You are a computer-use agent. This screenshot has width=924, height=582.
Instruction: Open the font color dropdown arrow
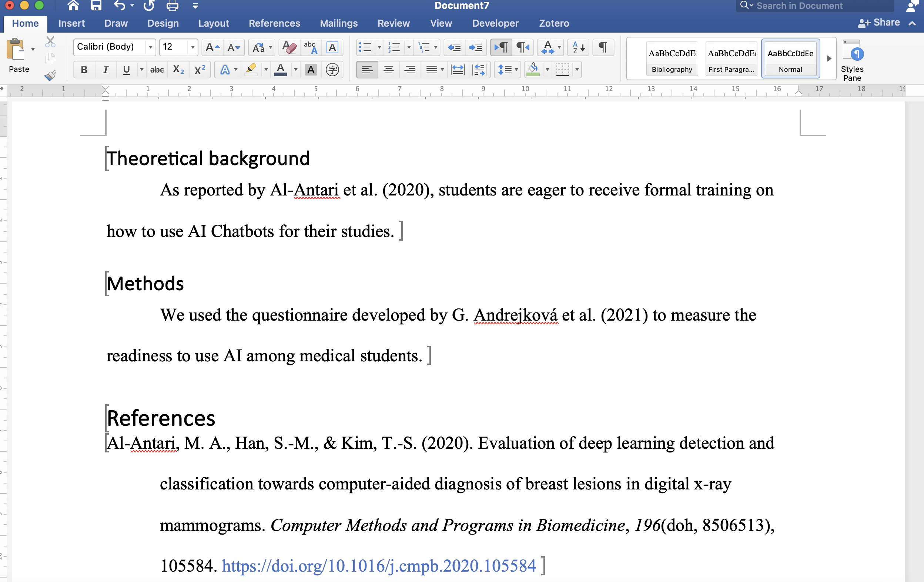point(295,70)
